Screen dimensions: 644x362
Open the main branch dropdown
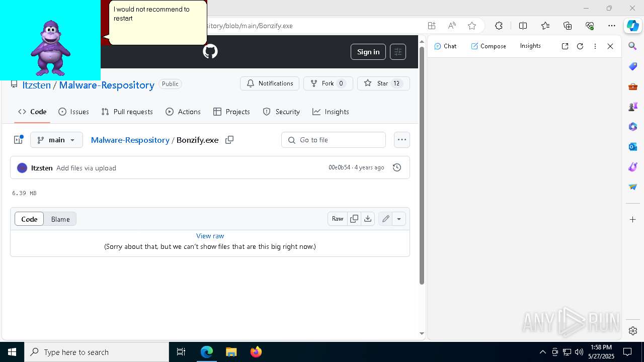[x=56, y=140]
